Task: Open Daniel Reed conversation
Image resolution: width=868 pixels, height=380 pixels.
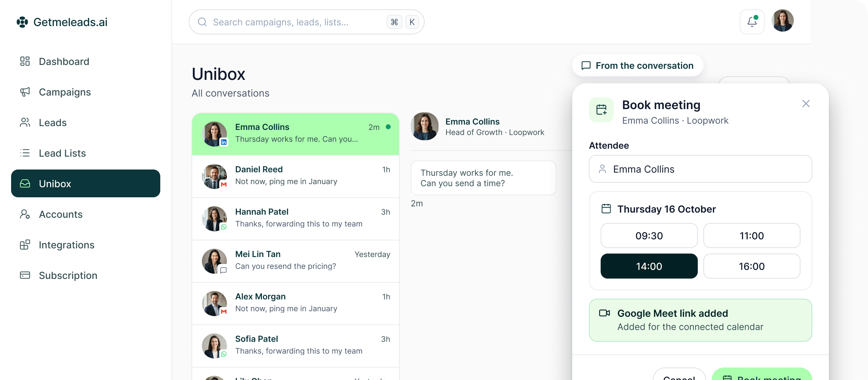Action: point(296,176)
